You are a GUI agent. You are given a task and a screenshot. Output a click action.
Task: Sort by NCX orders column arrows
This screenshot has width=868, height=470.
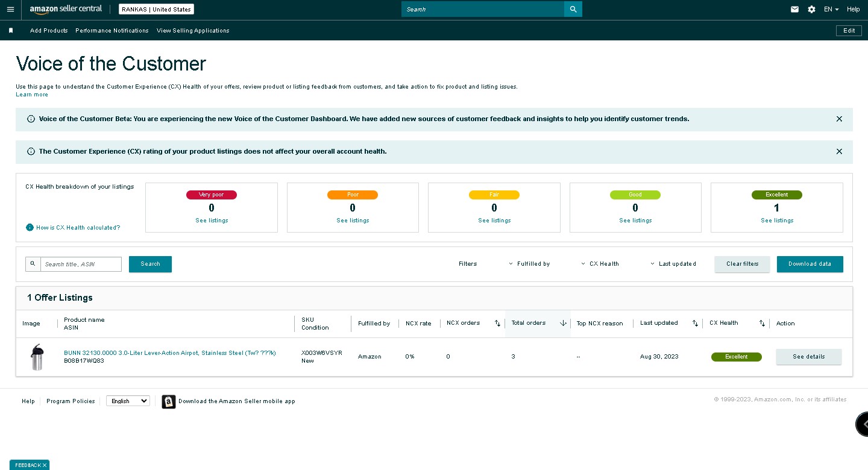[x=497, y=324]
